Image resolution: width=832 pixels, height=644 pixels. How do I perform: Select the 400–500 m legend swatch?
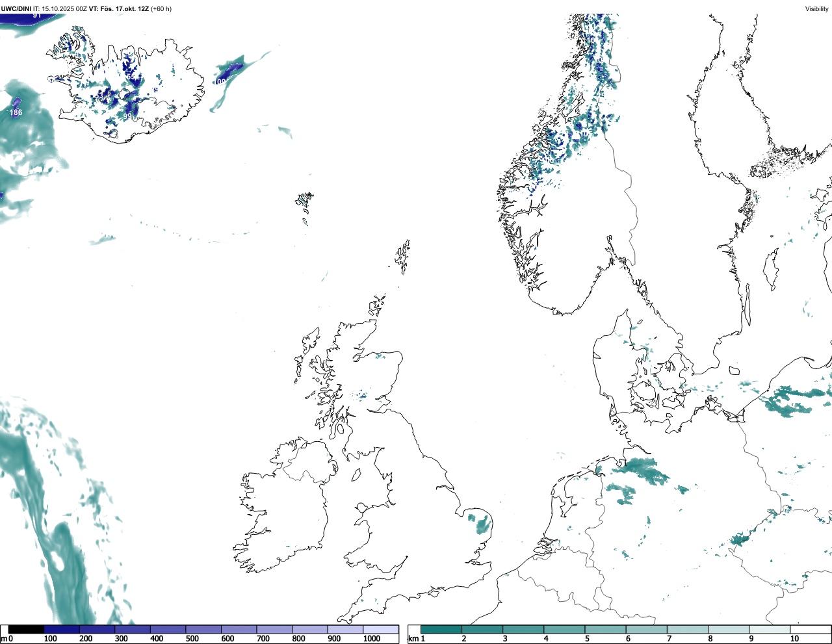point(168,629)
